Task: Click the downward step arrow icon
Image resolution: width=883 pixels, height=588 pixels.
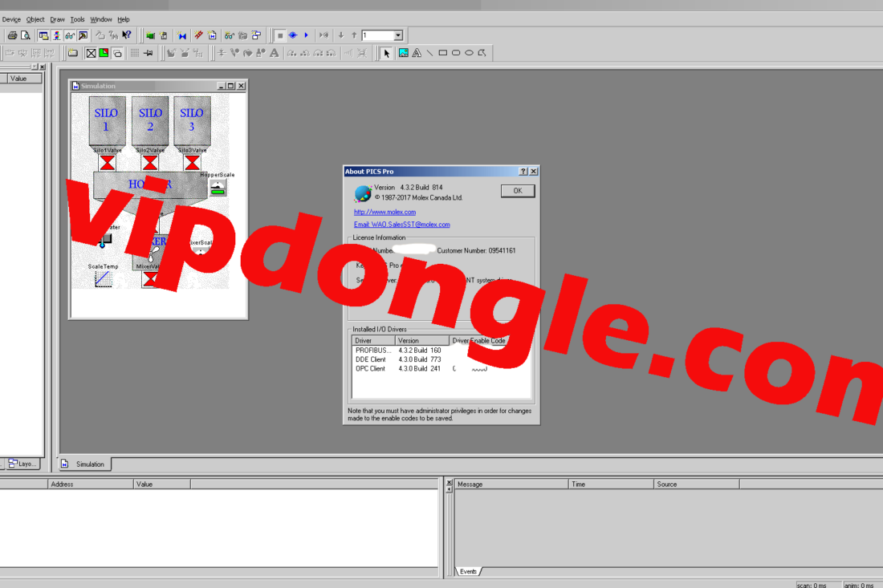Action: pos(341,35)
